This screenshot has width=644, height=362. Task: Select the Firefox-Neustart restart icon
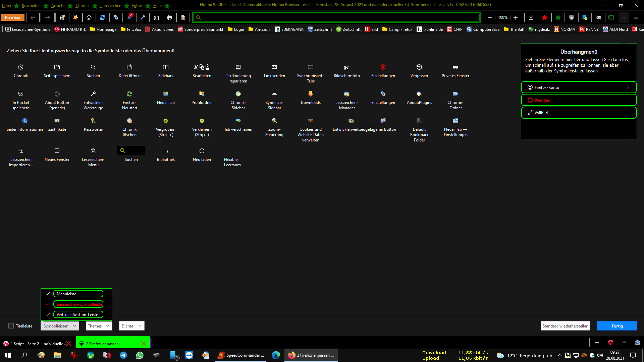(x=129, y=94)
